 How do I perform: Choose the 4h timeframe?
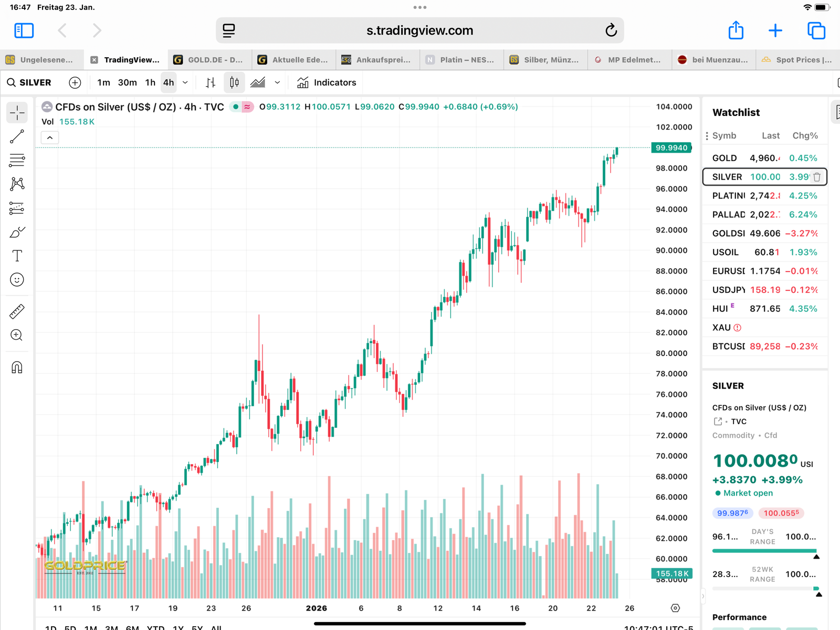point(169,82)
